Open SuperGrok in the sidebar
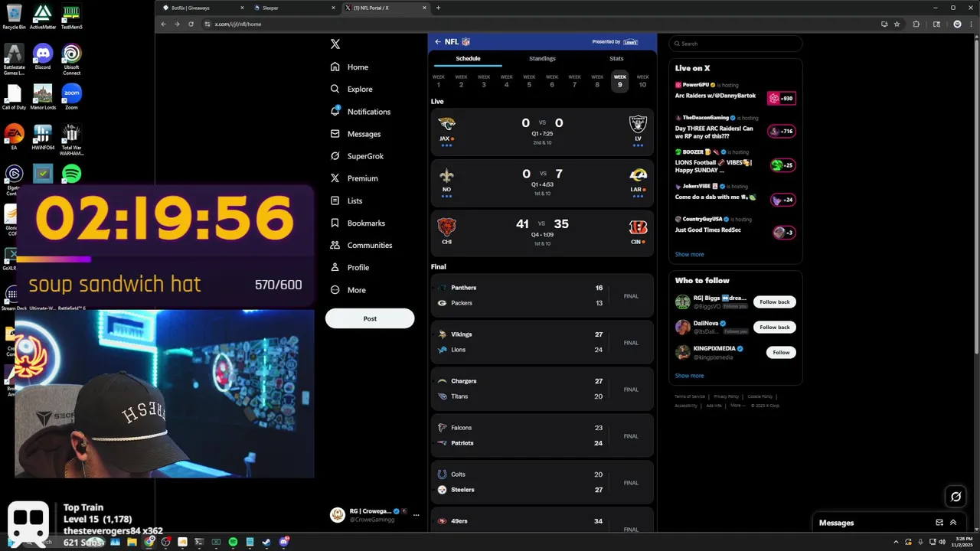This screenshot has width=980, height=551. click(x=357, y=155)
